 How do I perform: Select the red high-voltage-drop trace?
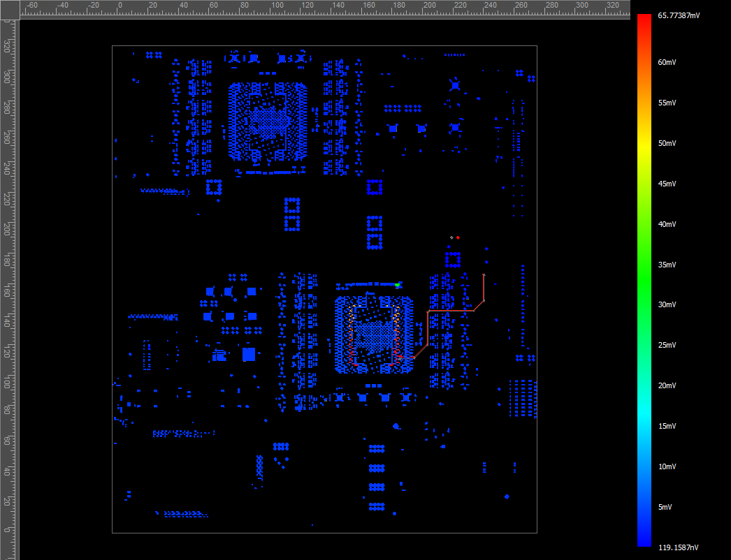[x=451, y=310]
